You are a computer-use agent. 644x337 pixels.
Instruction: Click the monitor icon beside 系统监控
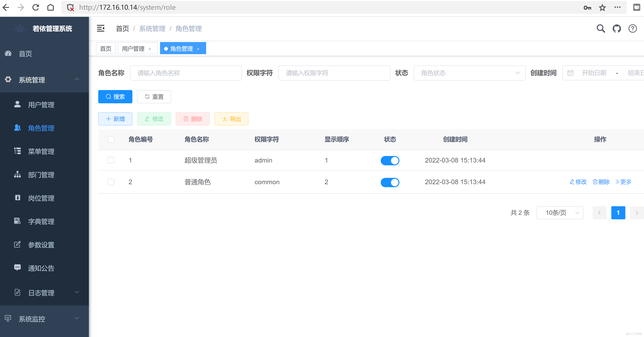[x=8, y=318]
